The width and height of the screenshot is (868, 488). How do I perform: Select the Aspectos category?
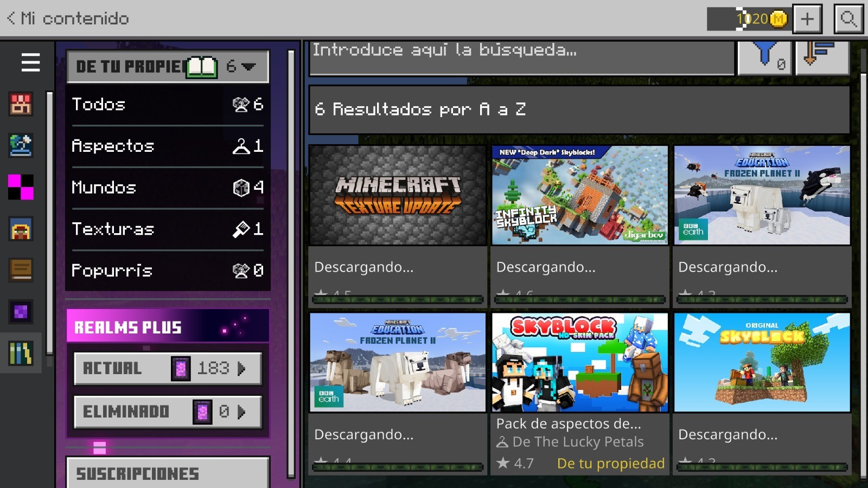(168, 146)
